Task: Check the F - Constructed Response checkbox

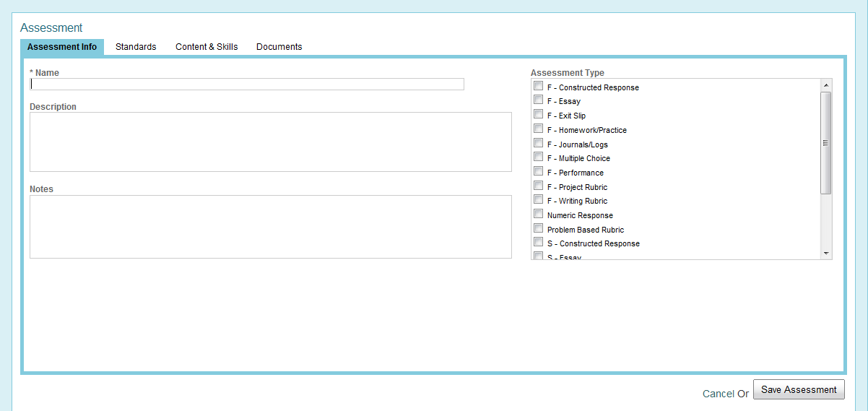Action: [538, 86]
